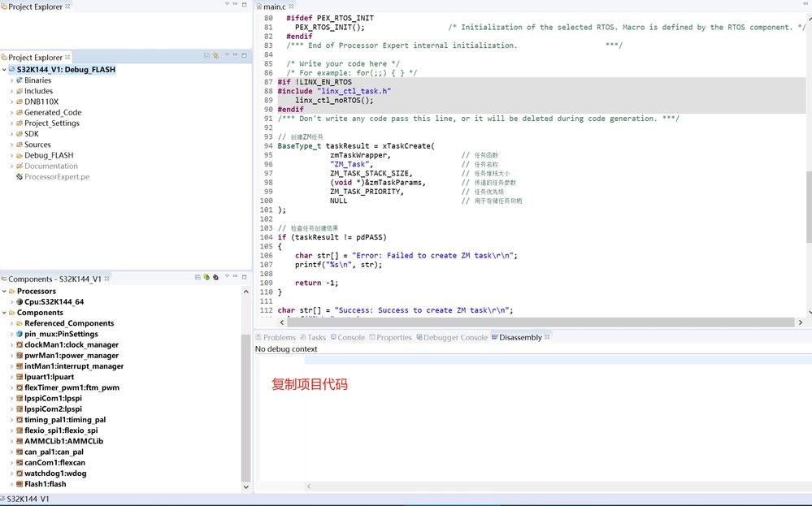Close the main.c editor tab
The image size is (812, 506).
(x=291, y=6)
